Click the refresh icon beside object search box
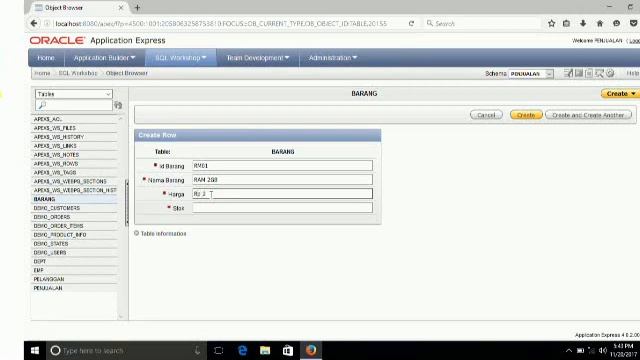Screen dimensions: 640x360 pos(118,105)
